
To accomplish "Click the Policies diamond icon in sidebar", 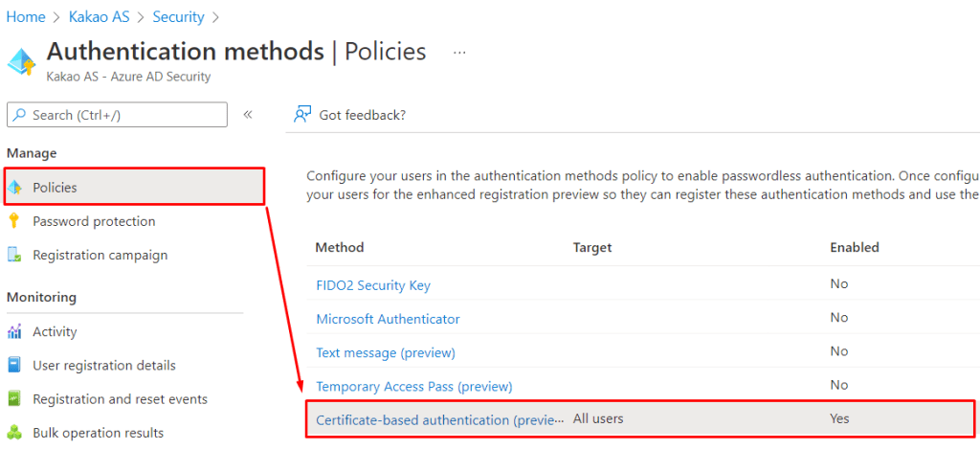I will point(14,188).
